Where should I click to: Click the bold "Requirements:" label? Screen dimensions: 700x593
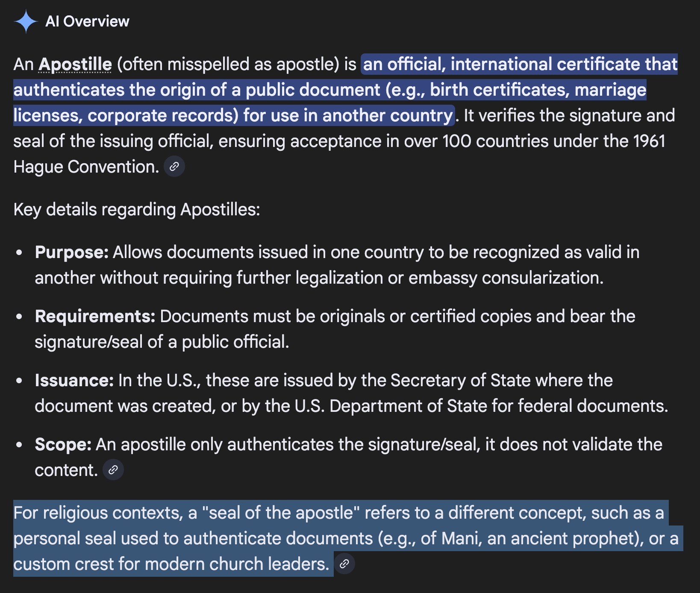(x=95, y=317)
